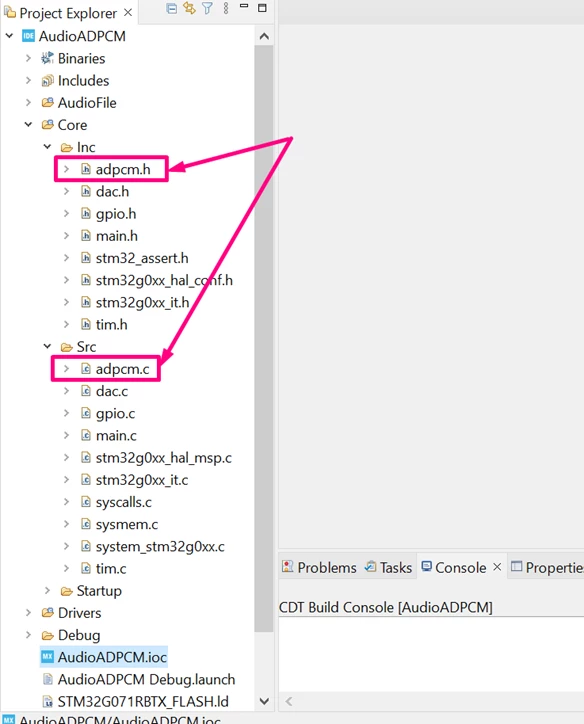
Task: Click the Binaries node icon
Action: point(47,58)
